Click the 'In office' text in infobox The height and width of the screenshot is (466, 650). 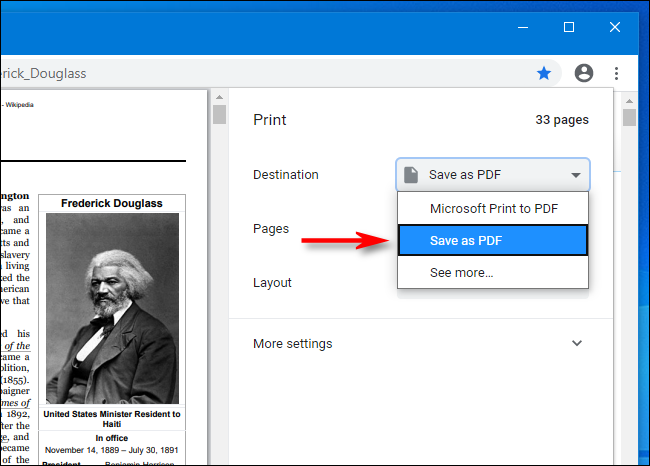point(112,438)
